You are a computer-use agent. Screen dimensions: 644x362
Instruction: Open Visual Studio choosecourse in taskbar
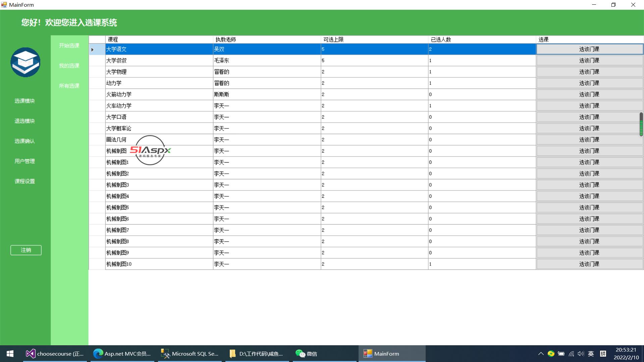pos(55,354)
